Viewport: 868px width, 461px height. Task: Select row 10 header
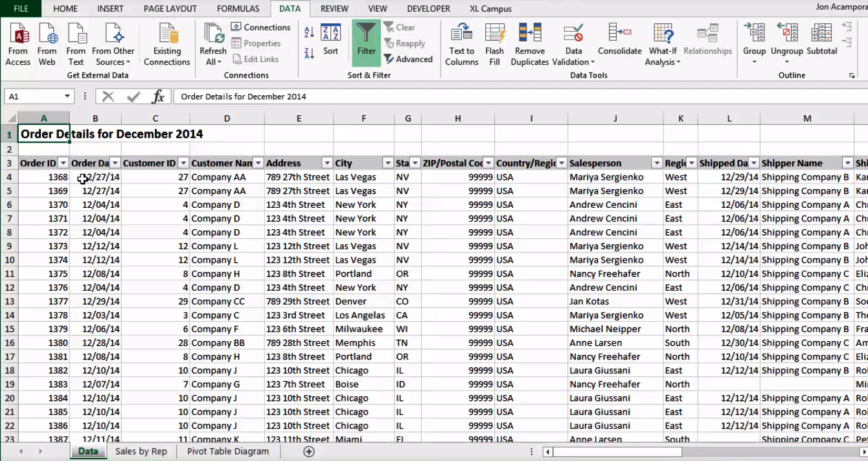tap(9, 260)
